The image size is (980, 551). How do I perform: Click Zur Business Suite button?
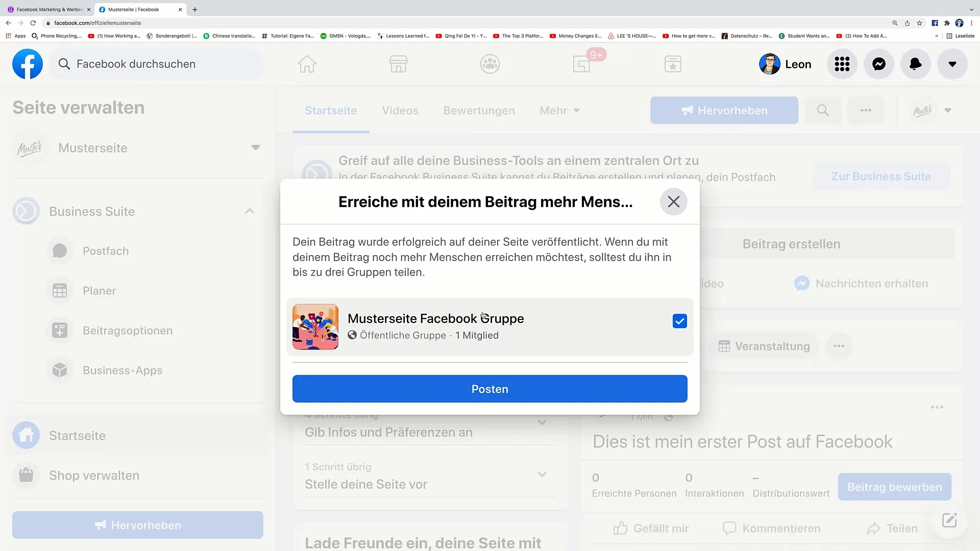pyautogui.click(x=881, y=177)
